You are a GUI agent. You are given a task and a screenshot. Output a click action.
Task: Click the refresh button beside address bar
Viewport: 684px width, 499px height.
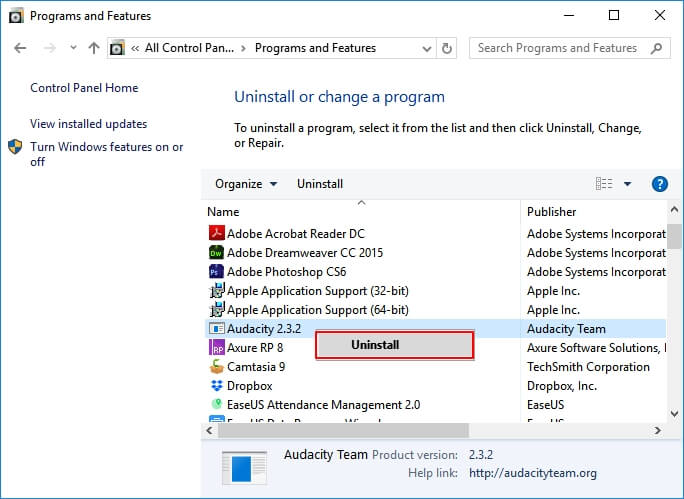(447, 48)
